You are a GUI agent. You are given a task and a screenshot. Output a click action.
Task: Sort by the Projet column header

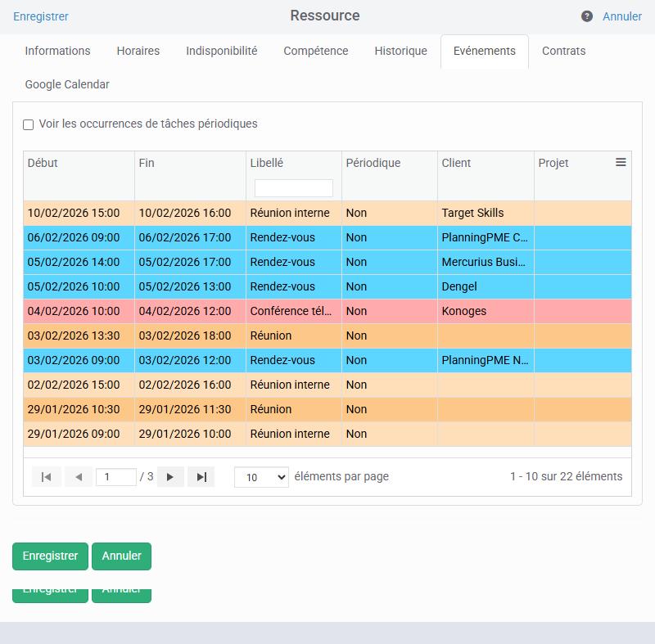click(x=553, y=163)
